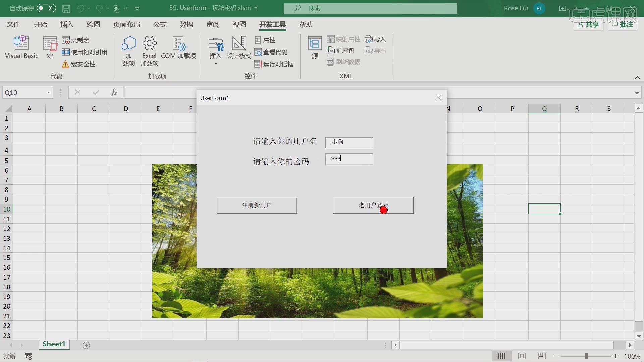Click the Undo arrow
This screenshot has width=644, height=362.
[x=80, y=8]
